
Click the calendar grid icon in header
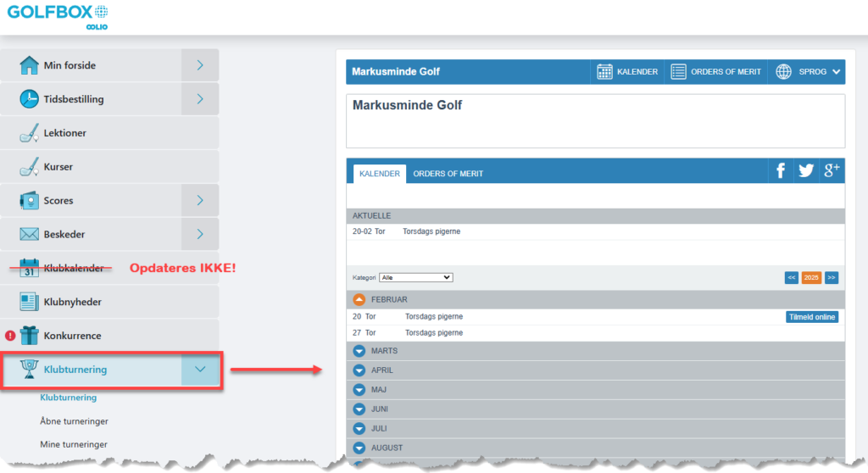604,71
